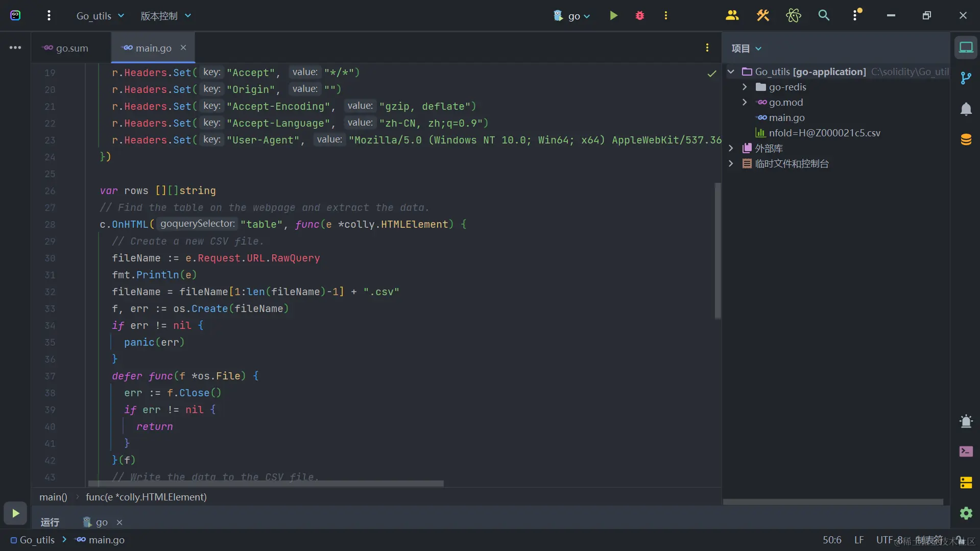980x551 pixels.
Task: Open the Go_utils project dropdown
Action: coord(100,16)
